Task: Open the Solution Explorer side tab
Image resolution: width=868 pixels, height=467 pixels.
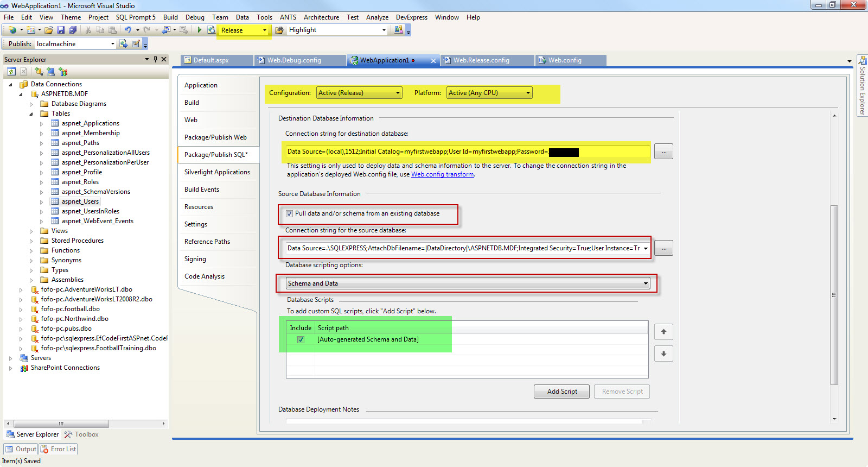Action: point(862,85)
